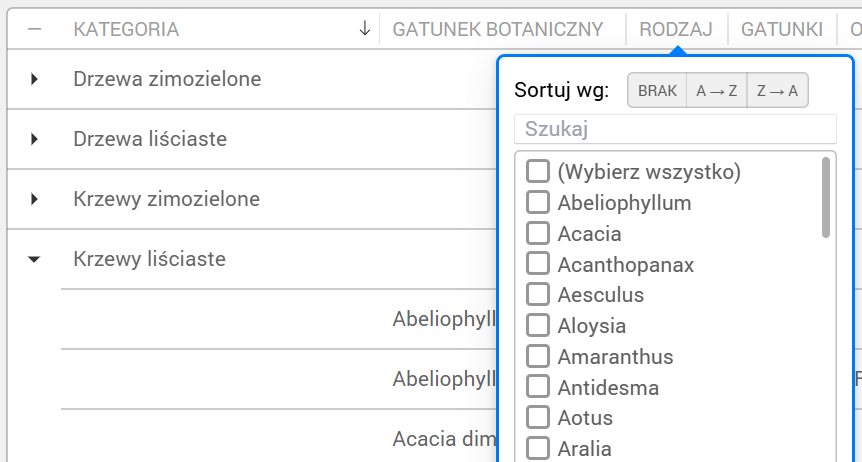Click the Szukaj search field

[x=675, y=129]
